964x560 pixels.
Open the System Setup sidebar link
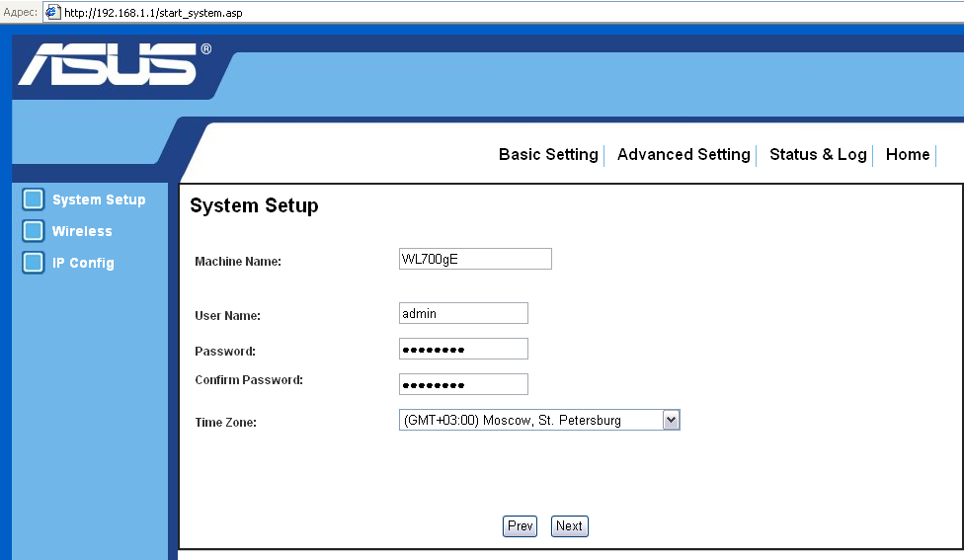pyautogui.click(x=99, y=200)
